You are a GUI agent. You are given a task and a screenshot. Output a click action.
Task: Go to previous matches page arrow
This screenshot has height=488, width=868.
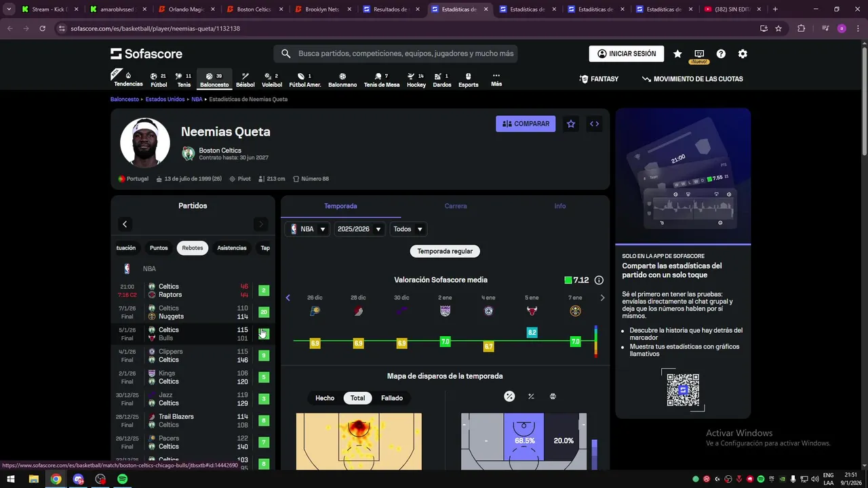click(125, 224)
